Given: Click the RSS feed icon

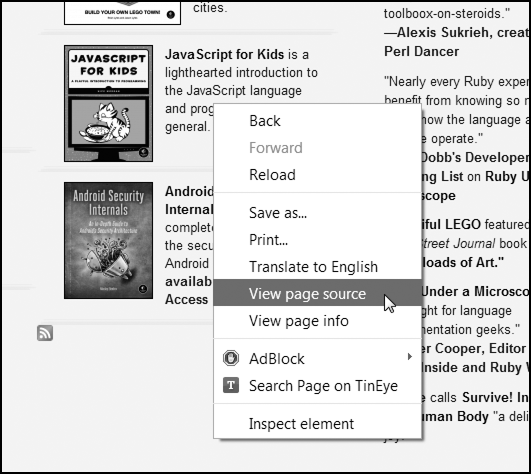Looking at the screenshot, I should [x=45, y=333].
